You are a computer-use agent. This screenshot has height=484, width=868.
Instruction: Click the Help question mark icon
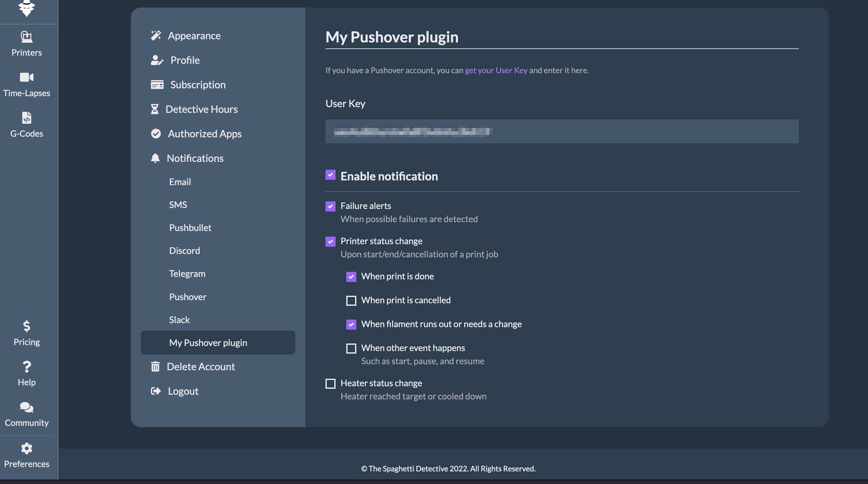tap(27, 366)
